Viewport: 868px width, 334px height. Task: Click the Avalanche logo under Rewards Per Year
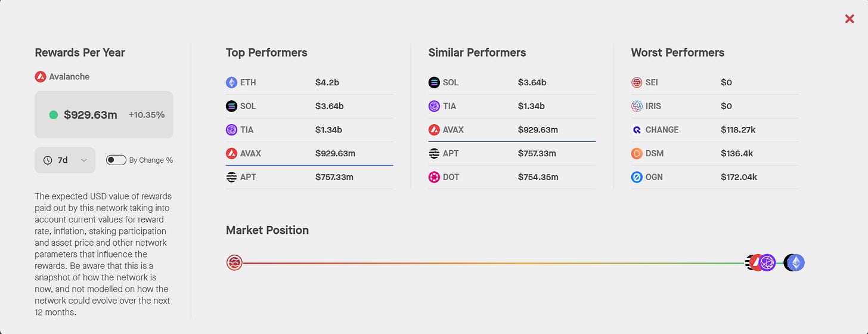(x=40, y=76)
